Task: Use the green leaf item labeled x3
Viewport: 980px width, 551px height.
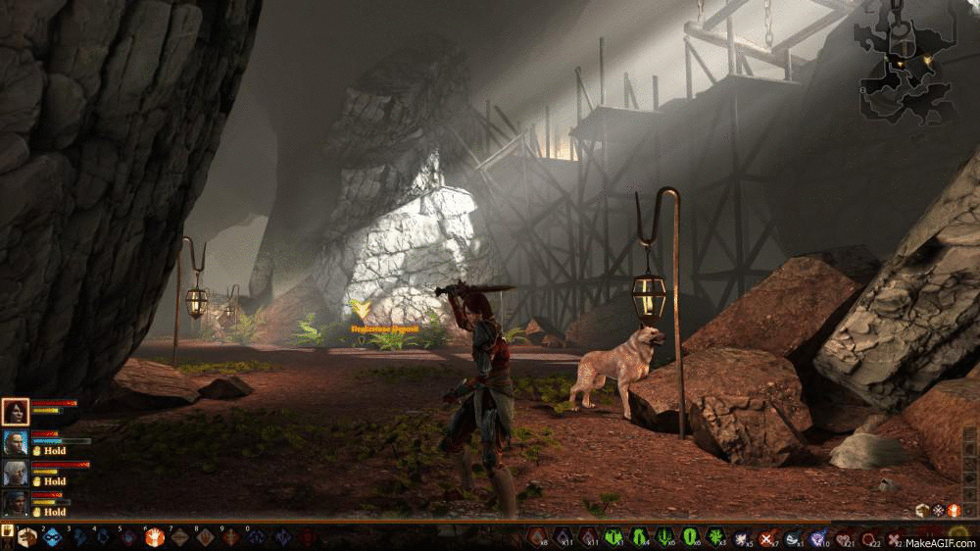Action: [715, 537]
